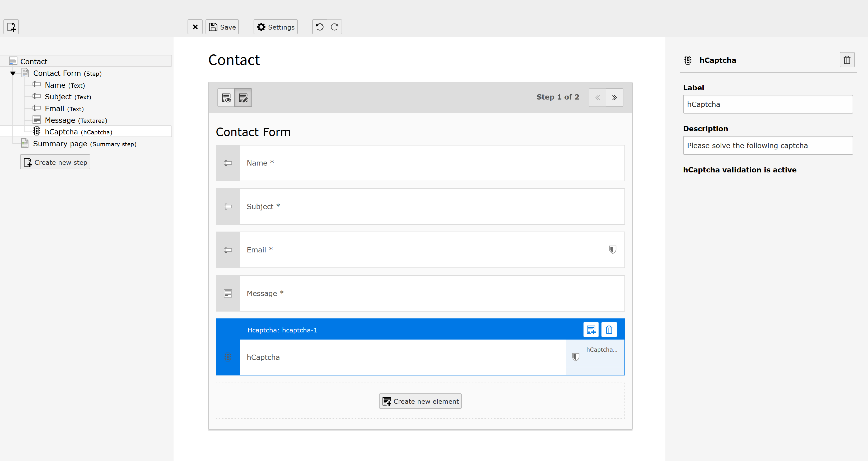Screen dimensions: 868x461
Task: Click the text field icon beside Email
Action: (x=228, y=250)
